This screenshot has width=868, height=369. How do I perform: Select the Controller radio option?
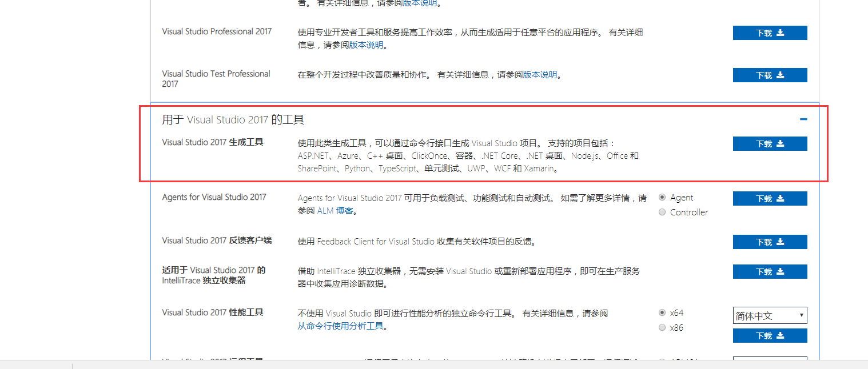click(662, 212)
